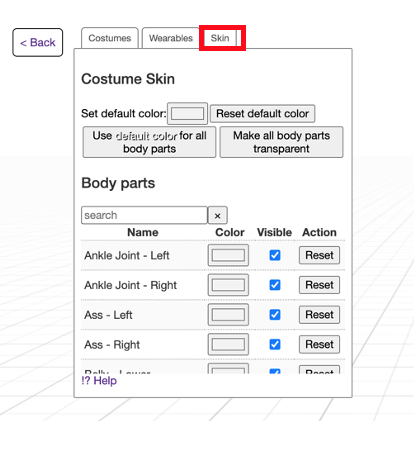The image size is (420, 454).
Task: Use default color for all body parts
Action: coord(151,144)
